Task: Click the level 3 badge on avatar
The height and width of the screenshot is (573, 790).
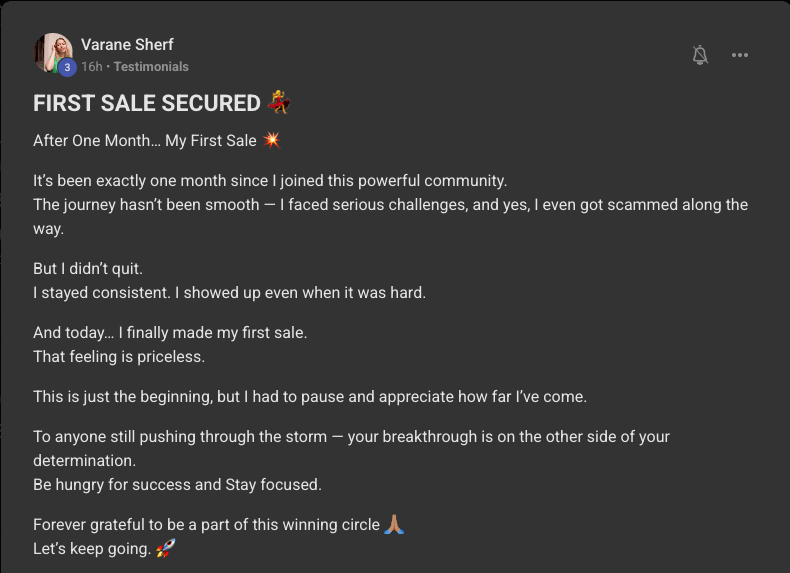Action: point(67,68)
